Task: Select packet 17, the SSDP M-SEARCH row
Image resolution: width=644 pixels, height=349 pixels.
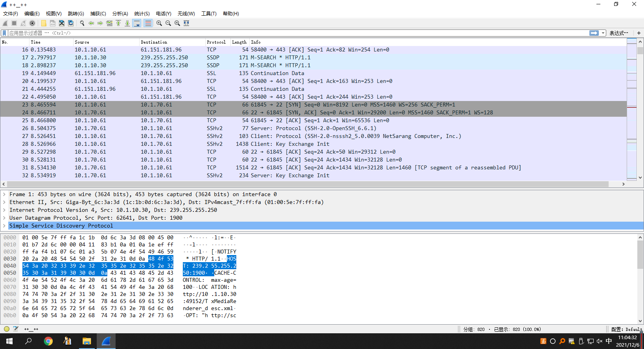Action: (x=313, y=57)
